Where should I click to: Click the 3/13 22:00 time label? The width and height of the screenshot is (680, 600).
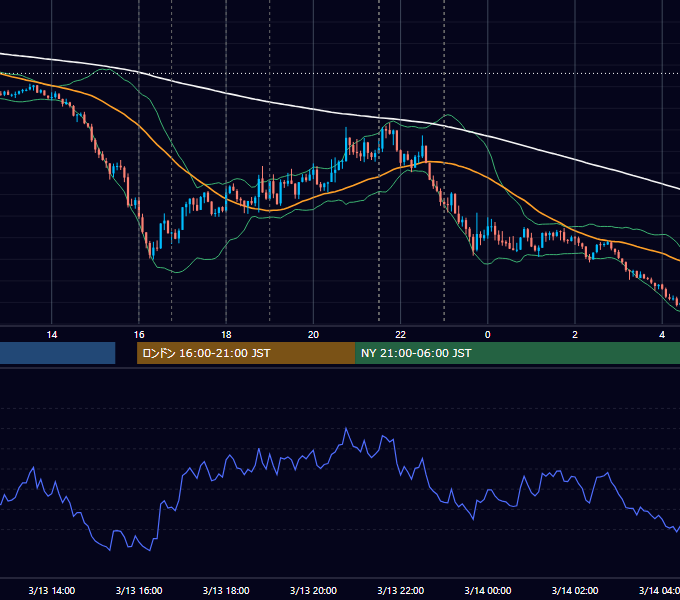(x=400, y=590)
